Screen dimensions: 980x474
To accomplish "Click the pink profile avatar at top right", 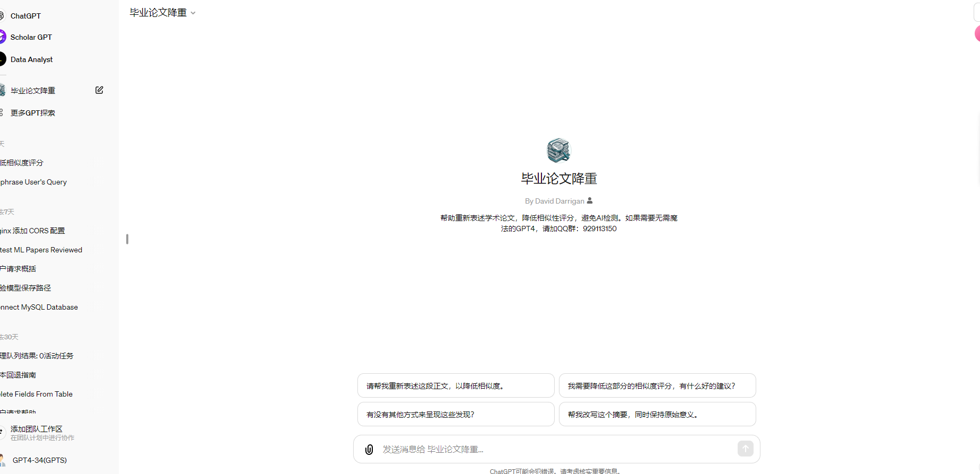I will point(977,34).
